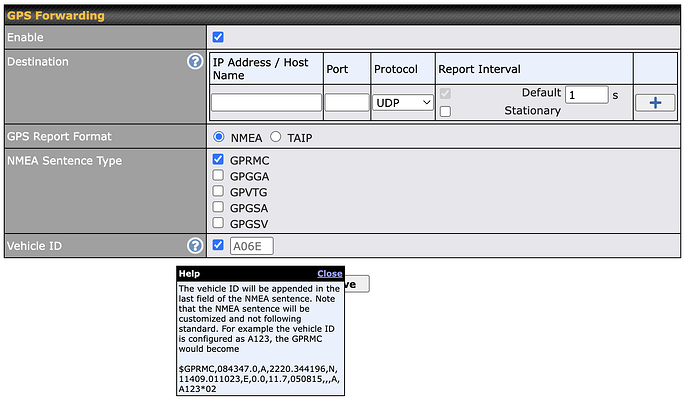
Task: Click the Port input field
Action: pyautogui.click(x=347, y=102)
